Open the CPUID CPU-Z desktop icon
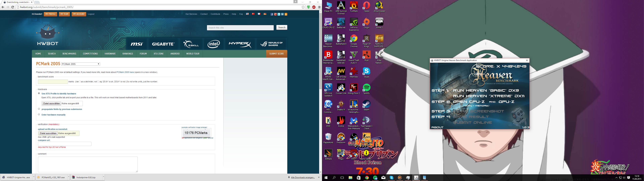 328,23
